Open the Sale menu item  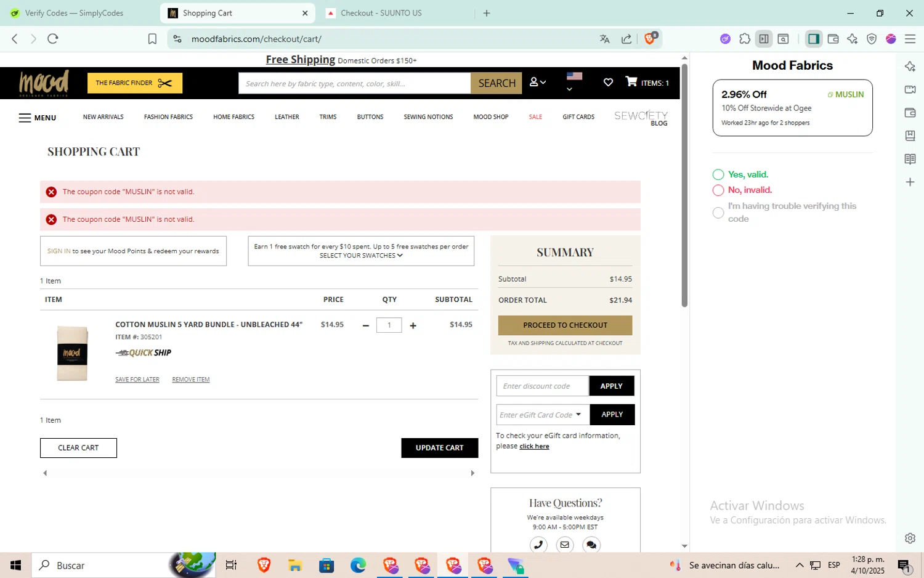tap(535, 117)
